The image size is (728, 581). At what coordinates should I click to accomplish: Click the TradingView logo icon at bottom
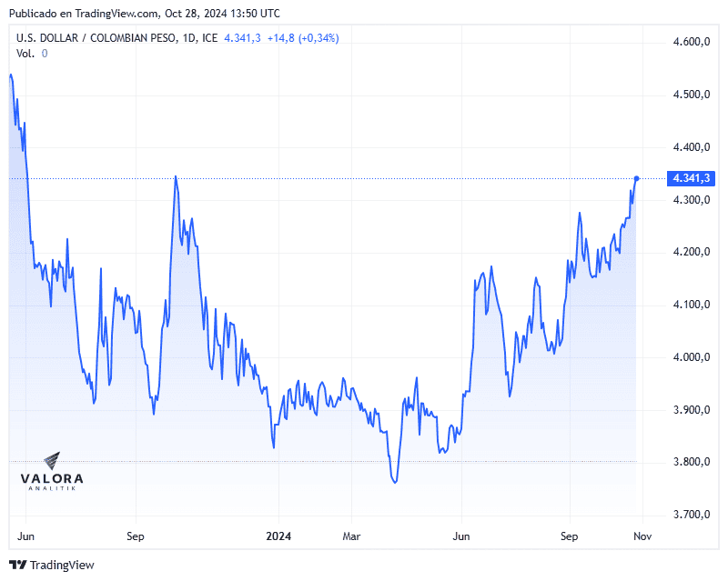coord(18,565)
